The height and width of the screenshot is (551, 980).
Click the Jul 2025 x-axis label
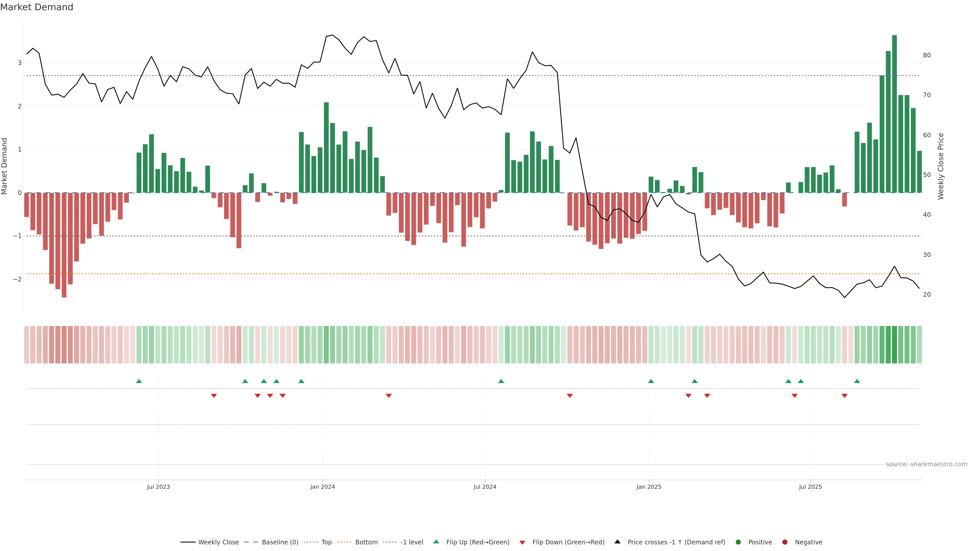point(810,487)
